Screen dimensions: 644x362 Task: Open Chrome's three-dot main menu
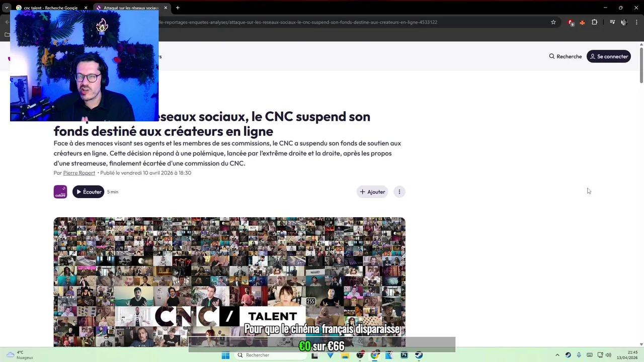[x=636, y=22]
